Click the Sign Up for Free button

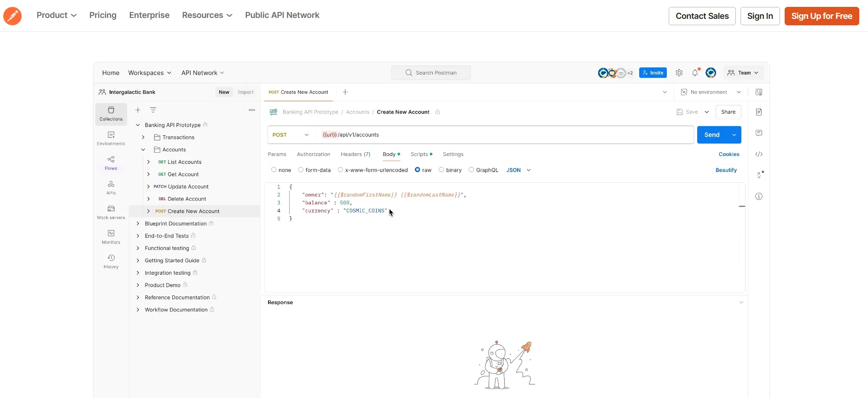pyautogui.click(x=821, y=16)
